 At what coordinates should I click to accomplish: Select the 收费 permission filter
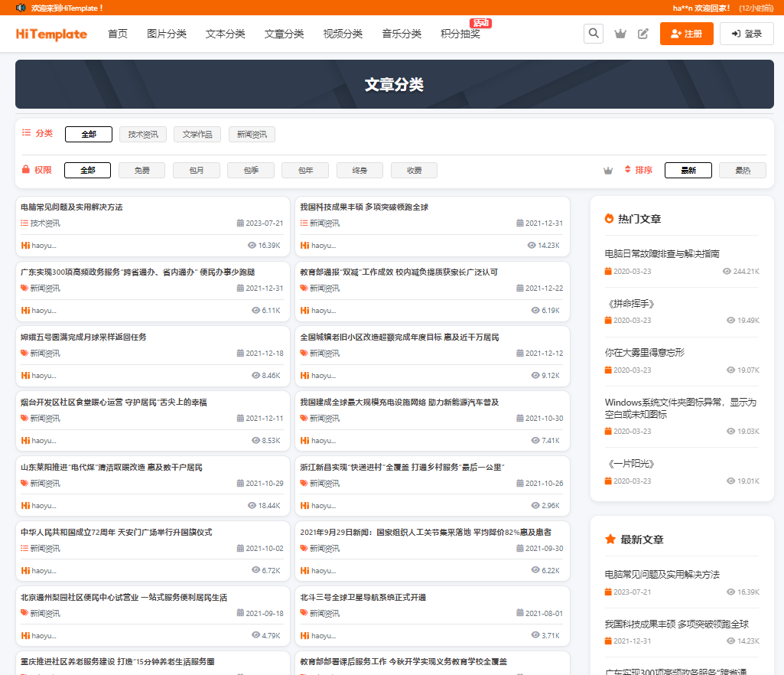(x=414, y=170)
